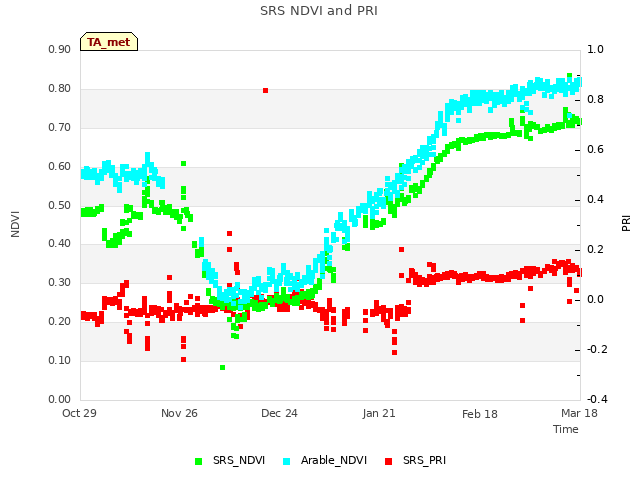640x480 pixels.
Task: Click the Oct 29 x-axis label
Action: [79, 413]
